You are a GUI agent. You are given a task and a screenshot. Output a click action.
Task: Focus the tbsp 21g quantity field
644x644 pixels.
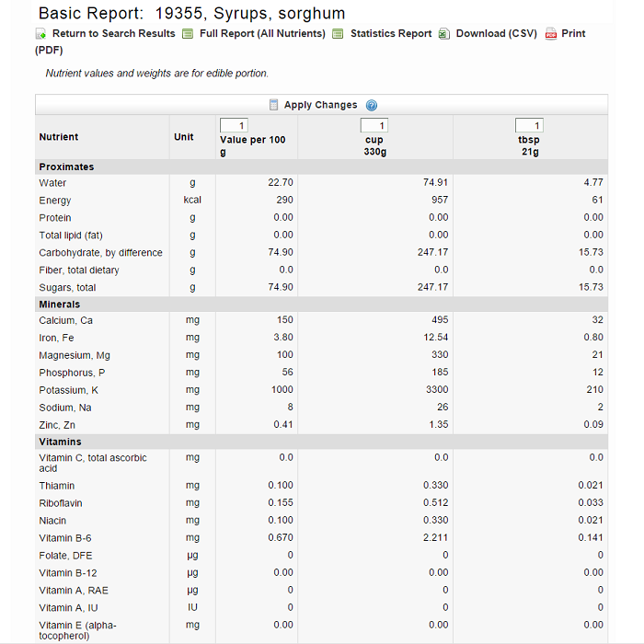529,125
